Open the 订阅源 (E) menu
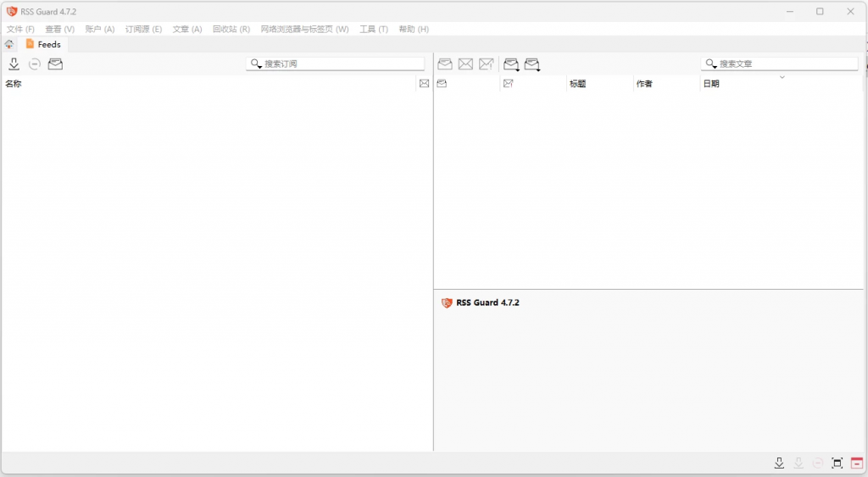868x477 pixels. pyautogui.click(x=143, y=29)
